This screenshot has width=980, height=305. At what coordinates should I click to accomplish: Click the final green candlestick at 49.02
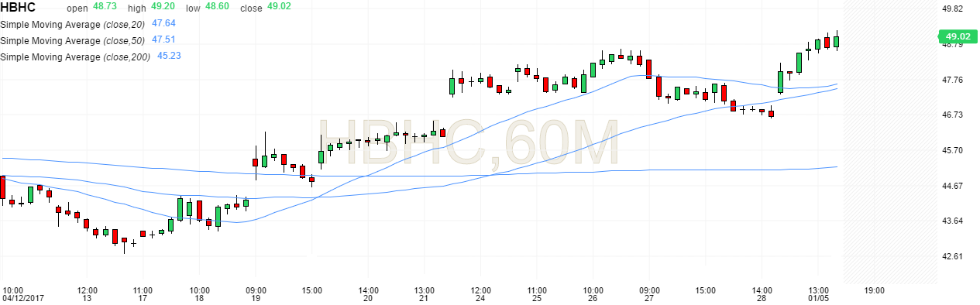[837, 42]
